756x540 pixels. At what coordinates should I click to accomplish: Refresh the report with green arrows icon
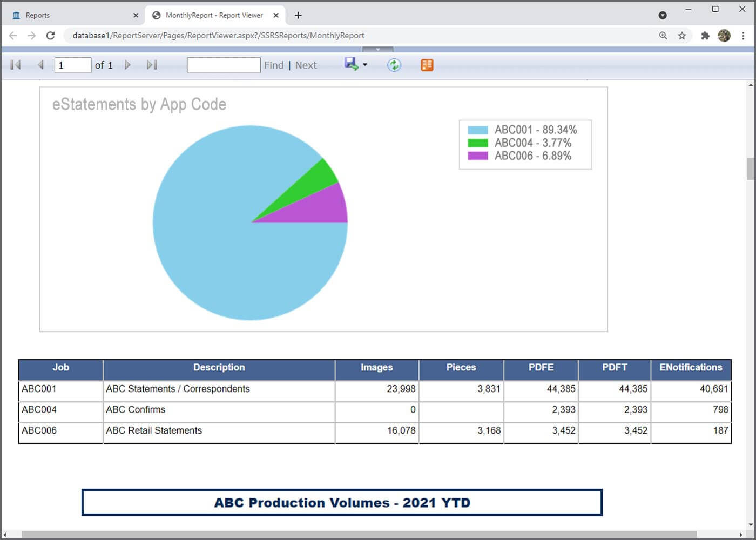coord(394,65)
